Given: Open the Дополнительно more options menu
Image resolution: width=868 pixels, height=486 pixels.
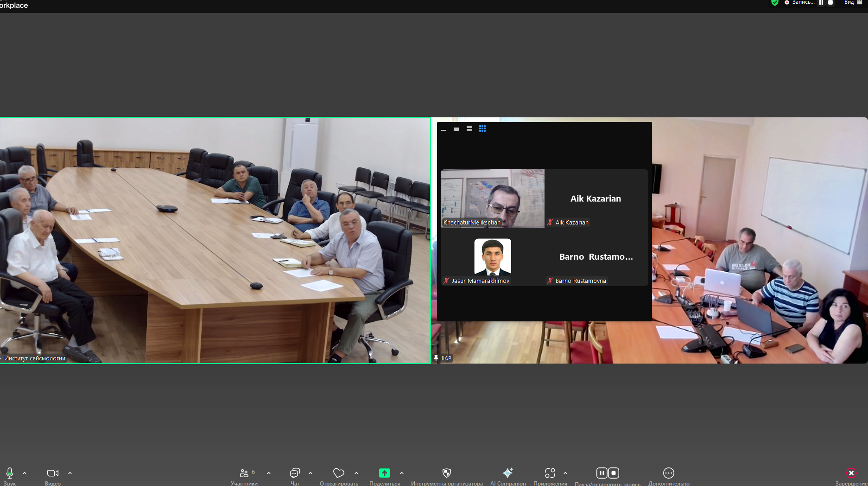Looking at the screenshot, I should 668,473.
